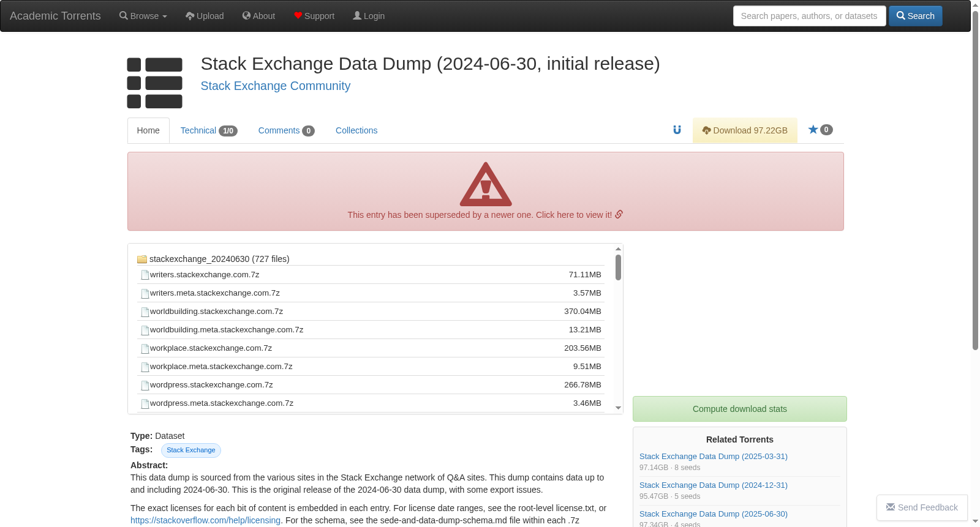Open the Collections tab
The image size is (980, 527).
coord(356,130)
